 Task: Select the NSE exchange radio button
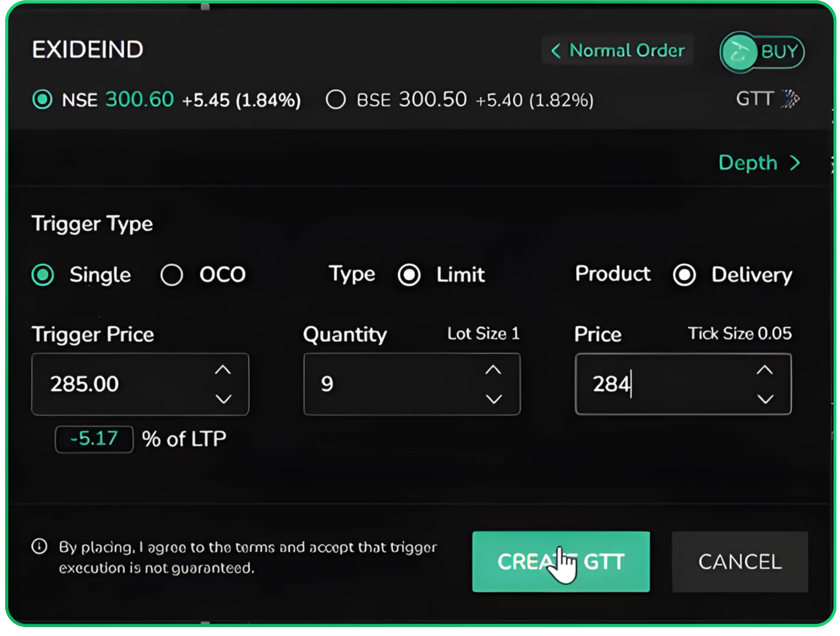(42, 99)
